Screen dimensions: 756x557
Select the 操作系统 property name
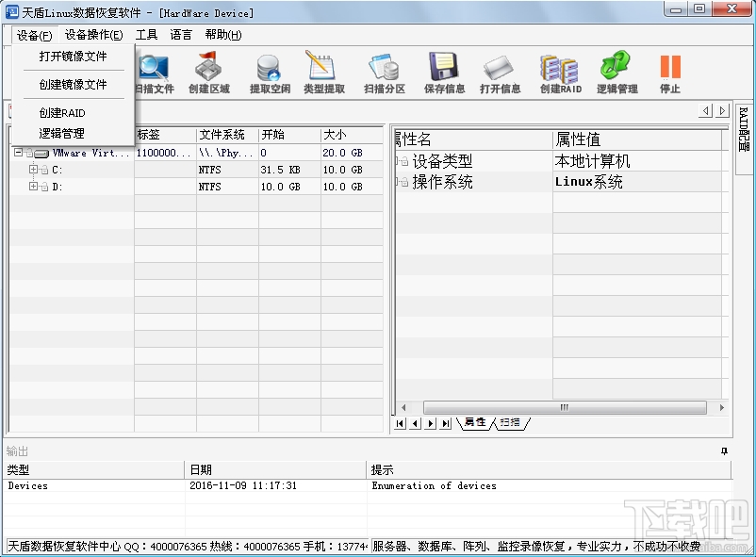point(442,182)
